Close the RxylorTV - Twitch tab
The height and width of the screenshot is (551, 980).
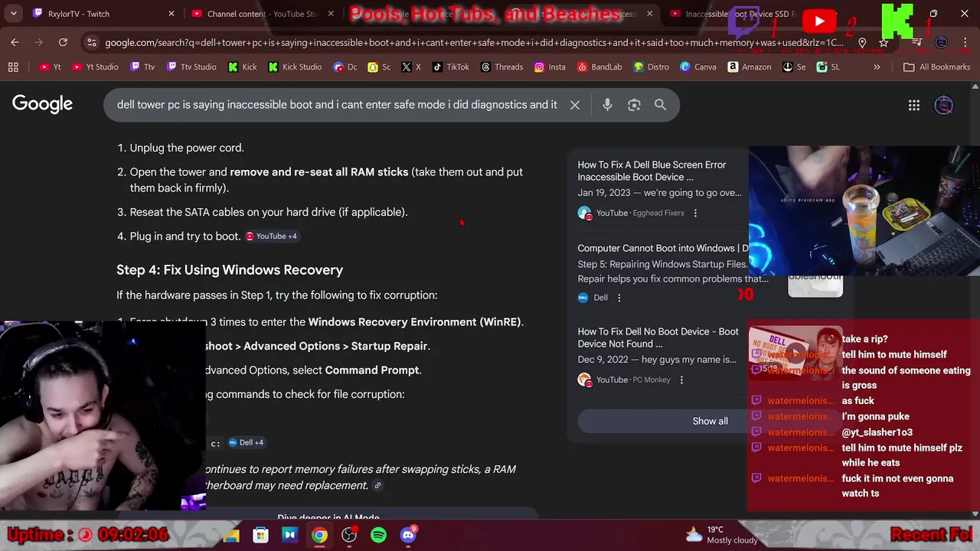click(x=171, y=14)
